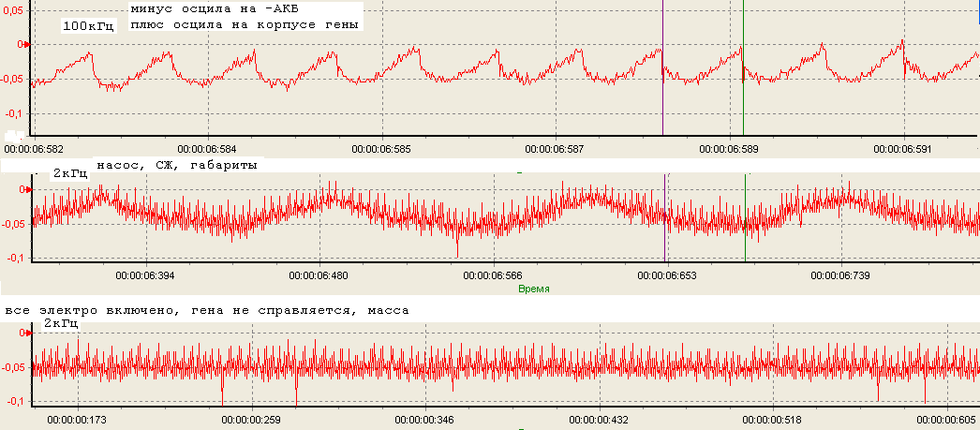Click the 00:00:06:582 time tick label
980x430 pixels.
point(34,150)
